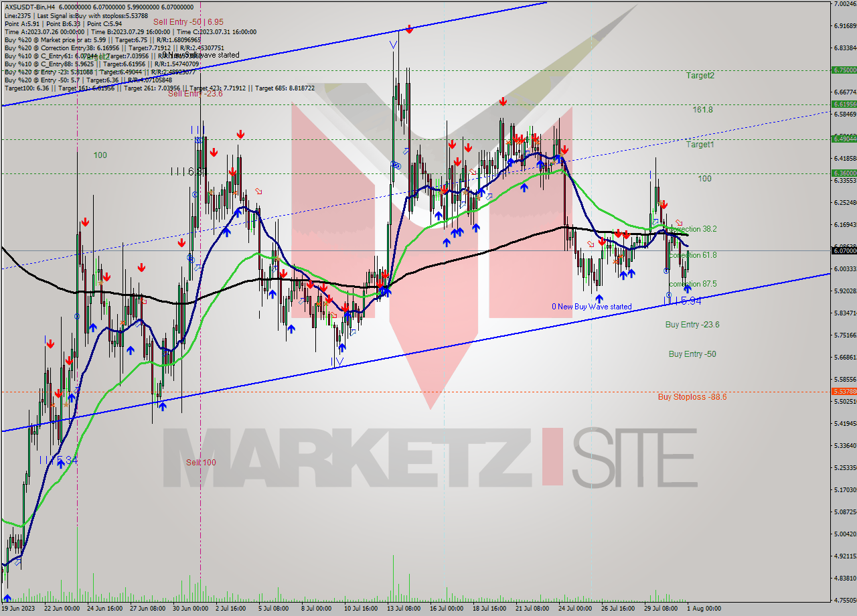
Task: Click the 24 Jul 00:00 time label
Action: point(575,609)
